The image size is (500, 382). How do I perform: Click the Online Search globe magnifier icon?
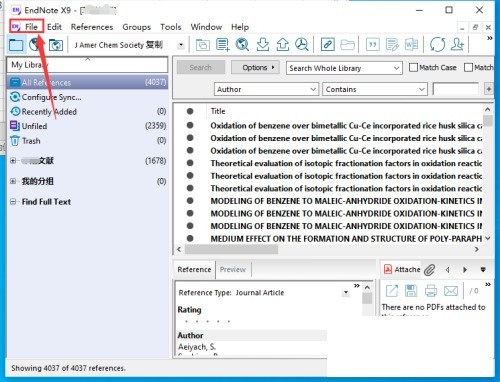(242, 44)
